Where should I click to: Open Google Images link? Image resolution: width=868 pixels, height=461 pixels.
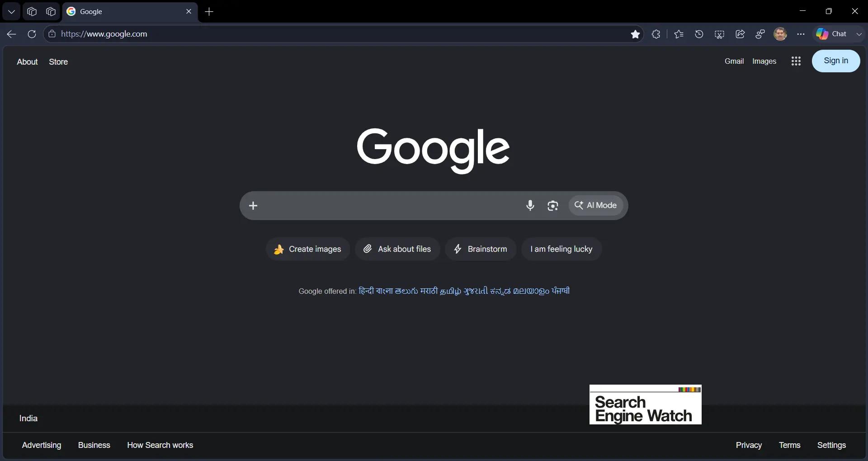[x=764, y=61]
